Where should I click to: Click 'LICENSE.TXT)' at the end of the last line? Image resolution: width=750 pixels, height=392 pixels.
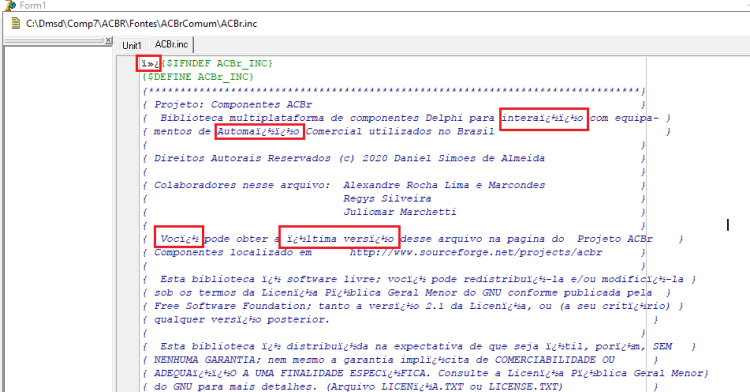(526, 386)
